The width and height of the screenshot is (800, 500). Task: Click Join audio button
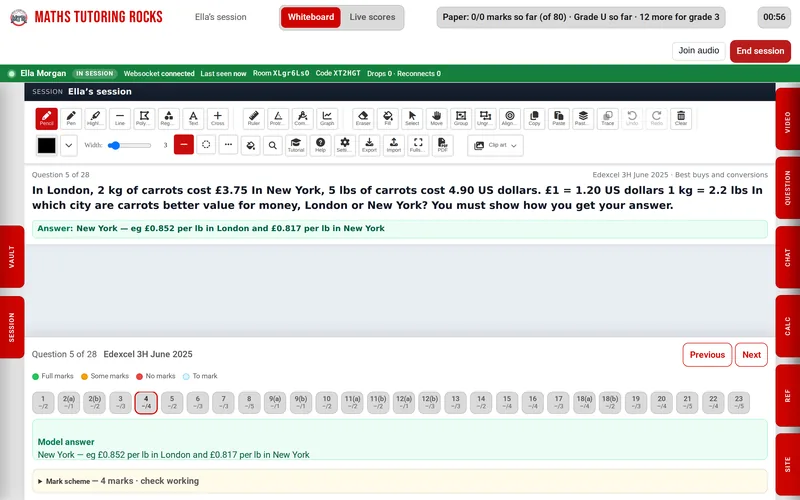point(698,51)
